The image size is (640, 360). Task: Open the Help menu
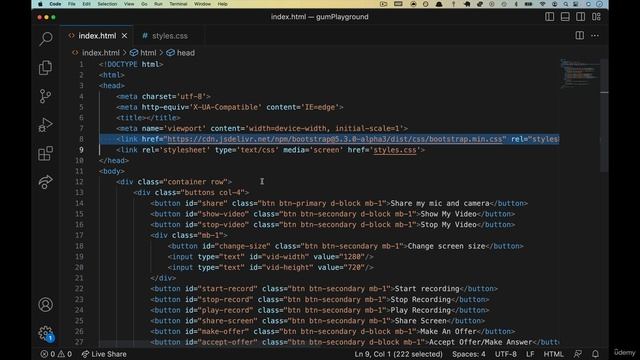(222, 4)
